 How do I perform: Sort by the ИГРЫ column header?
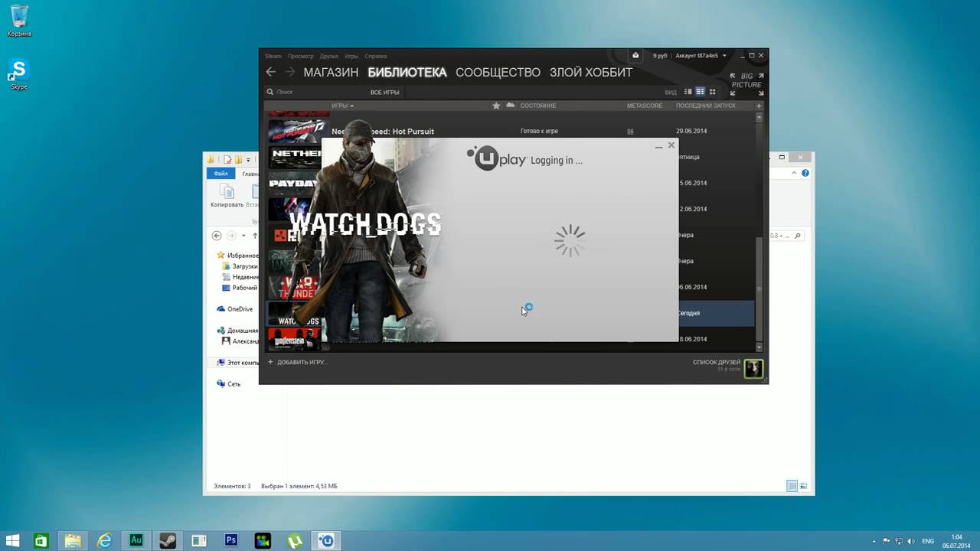coord(342,106)
